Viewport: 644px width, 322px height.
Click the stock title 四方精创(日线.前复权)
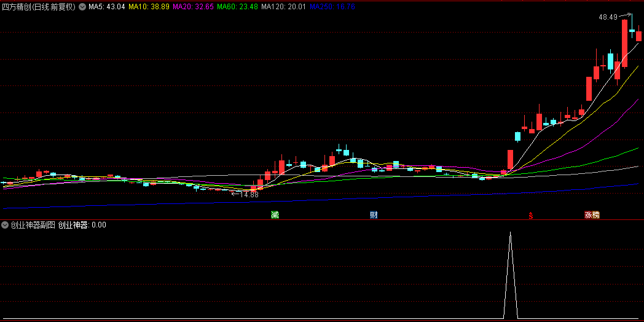(x=39, y=7)
